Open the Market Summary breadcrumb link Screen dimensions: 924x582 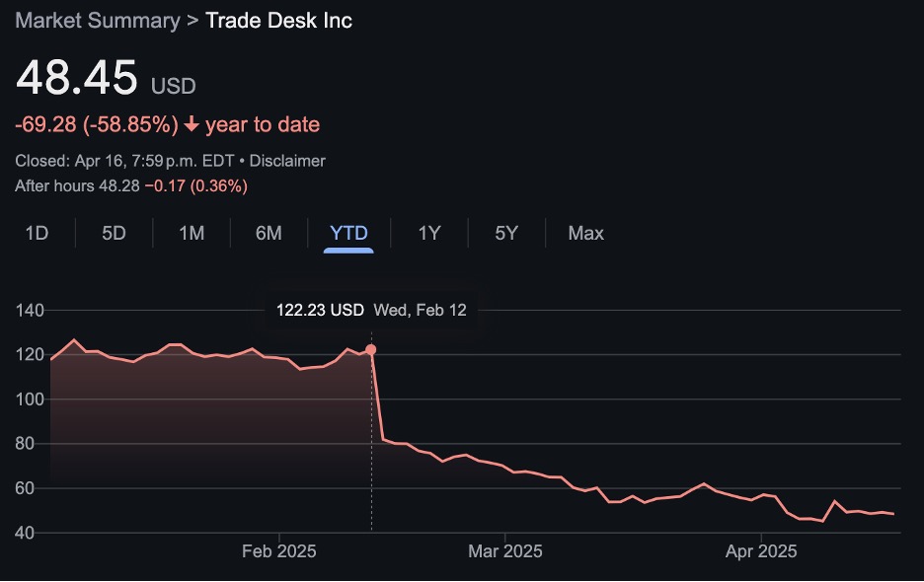pos(97,21)
